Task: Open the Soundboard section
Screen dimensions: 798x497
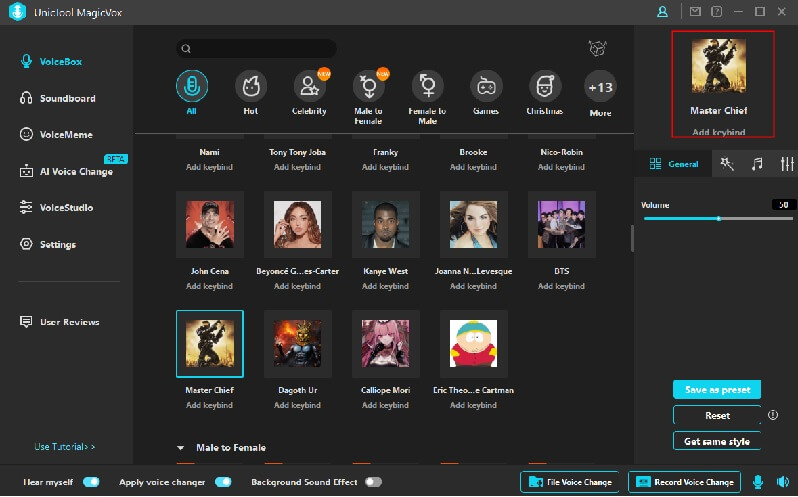Action: [58, 98]
